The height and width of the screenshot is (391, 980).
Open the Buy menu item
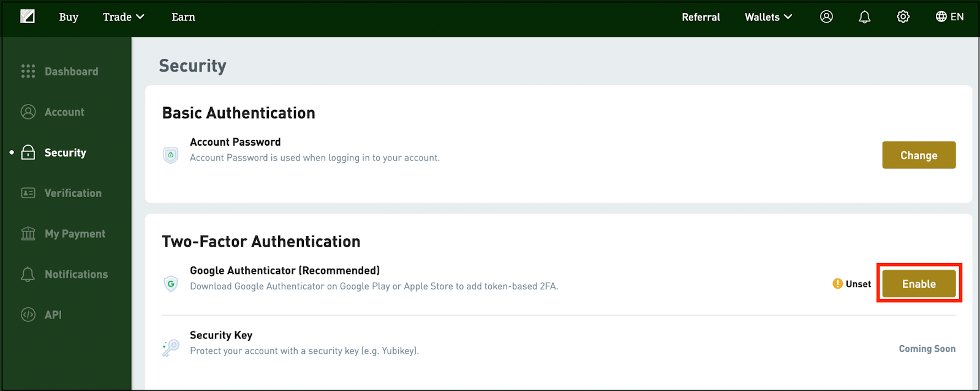[x=69, y=17]
